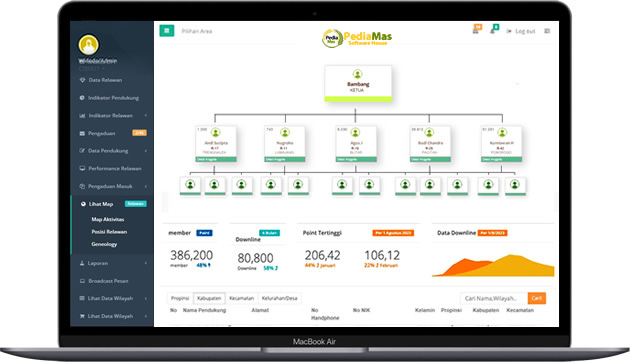
Task: Open right panel icon beside Log out
Action: pos(547,31)
